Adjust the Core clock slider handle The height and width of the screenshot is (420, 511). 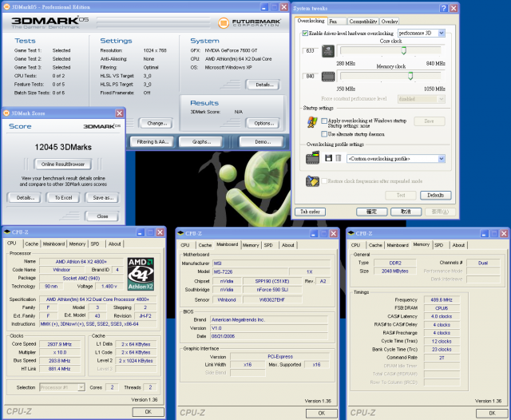404,50
